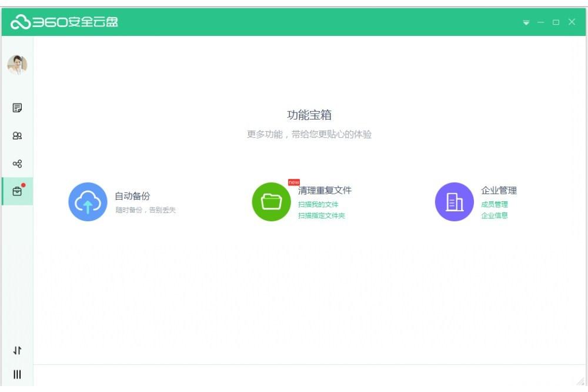Screen dimensions: 588x392
Task: Open the transfer list arrows icon
Action: [17, 350]
